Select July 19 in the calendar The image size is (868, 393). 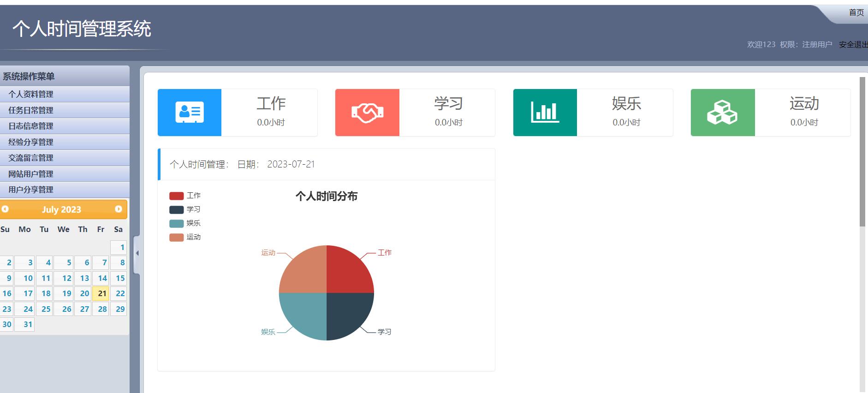(x=64, y=293)
